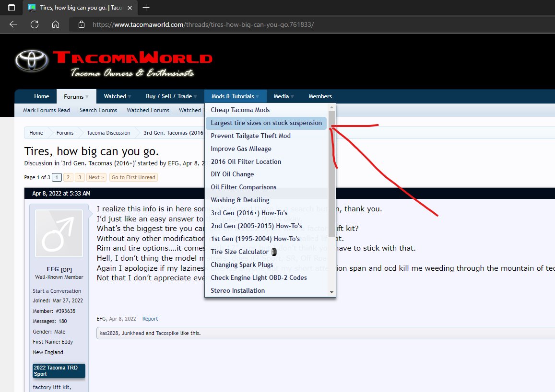Select Changing Spark Plugs entry
The height and width of the screenshot is (392, 555).
[x=242, y=265]
